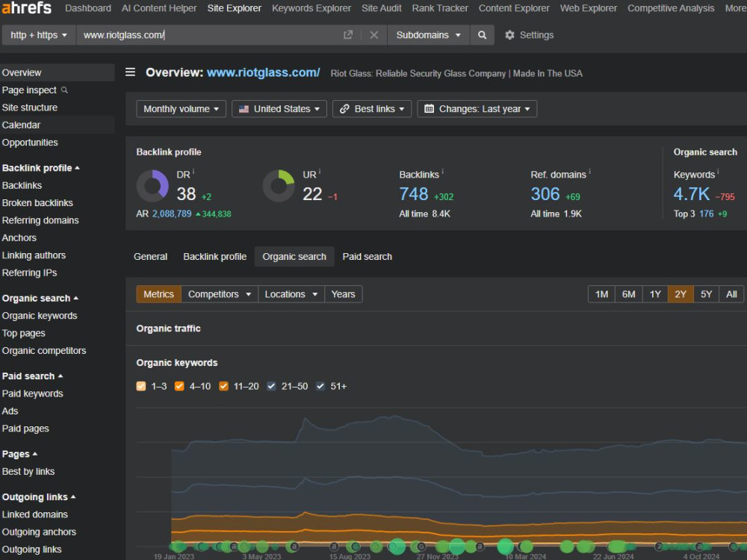Clear the URL field with X icon

pyautogui.click(x=374, y=35)
